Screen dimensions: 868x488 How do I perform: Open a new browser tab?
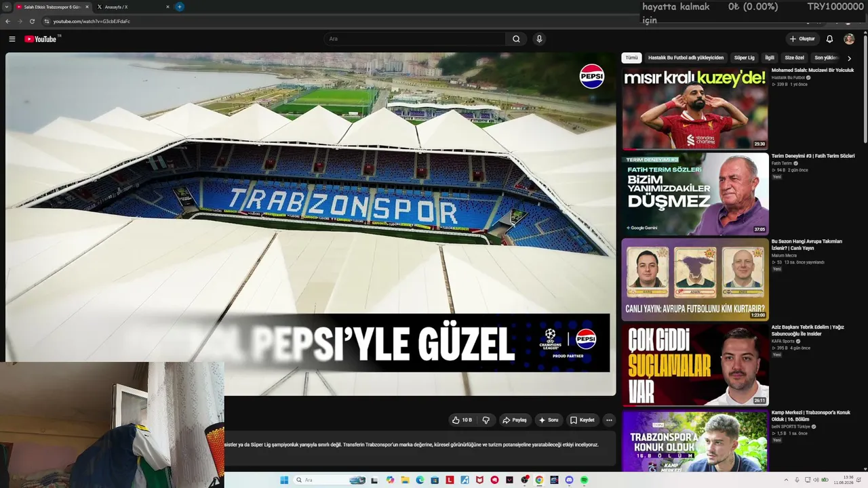179,7
